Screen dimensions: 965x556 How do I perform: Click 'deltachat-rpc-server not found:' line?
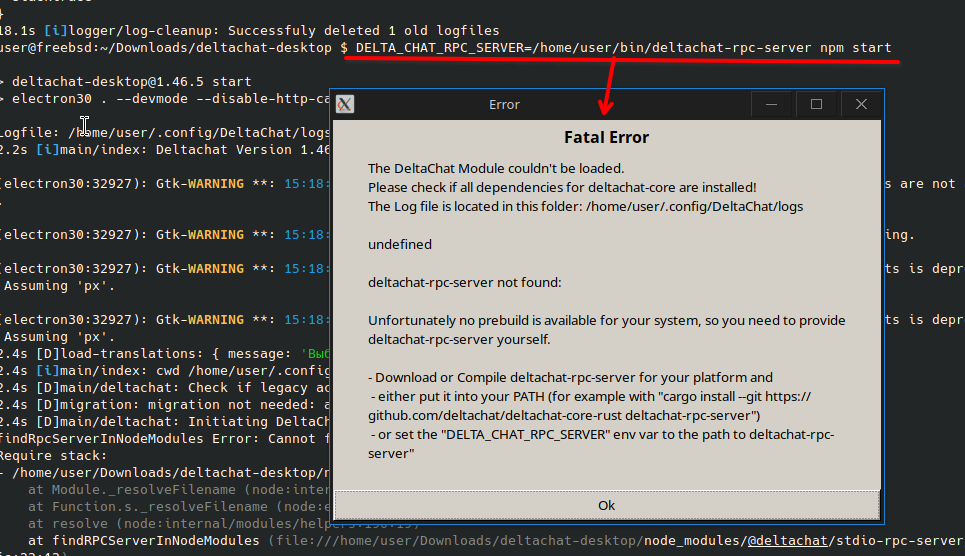click(465, 283)
